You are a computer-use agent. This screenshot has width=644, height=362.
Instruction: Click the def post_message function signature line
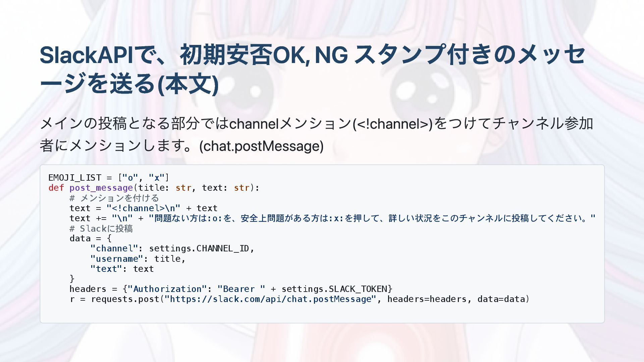(x=154, y=188)
